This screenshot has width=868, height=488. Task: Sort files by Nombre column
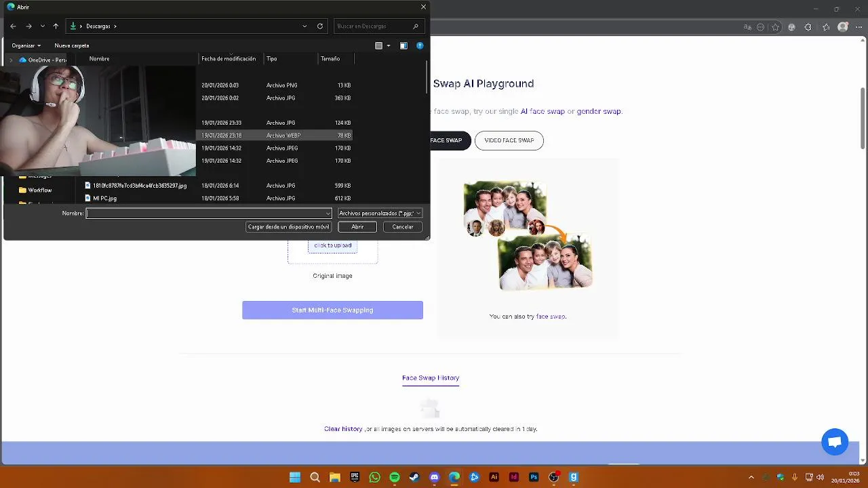pos(99,59)
